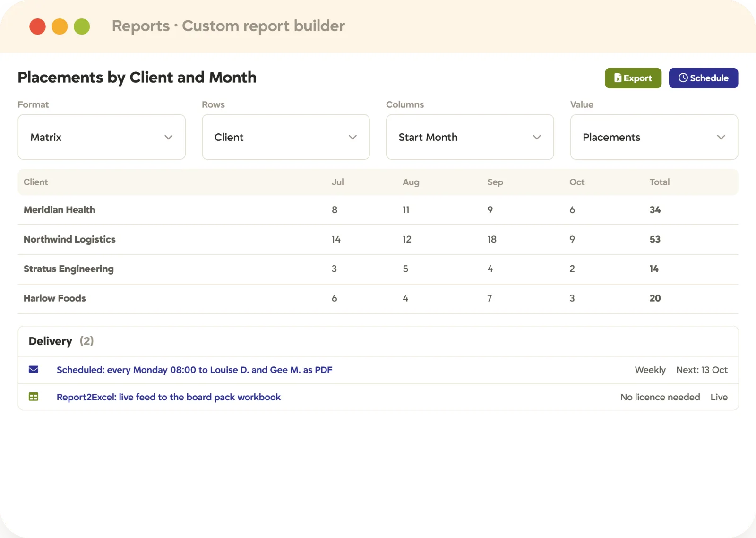The image size is (756, 538).
Task: Click the spreadsheet icon for Report2Excel
Action: (x=34, y=397)
